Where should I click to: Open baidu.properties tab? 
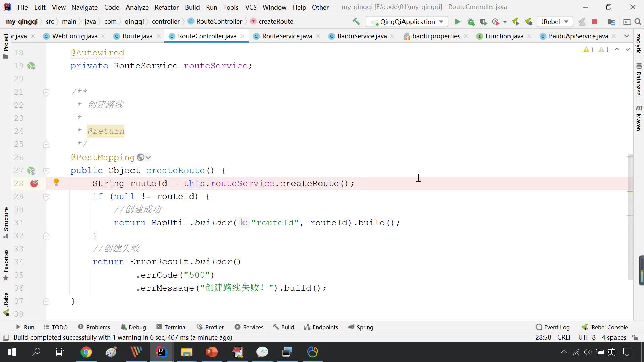[x=436, y=36]
